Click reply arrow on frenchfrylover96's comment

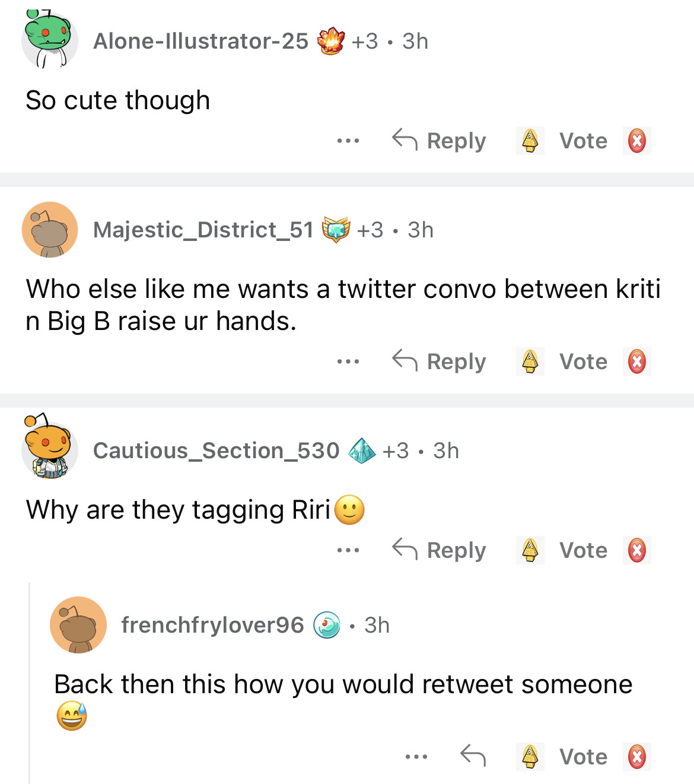[x=473, y=756]
